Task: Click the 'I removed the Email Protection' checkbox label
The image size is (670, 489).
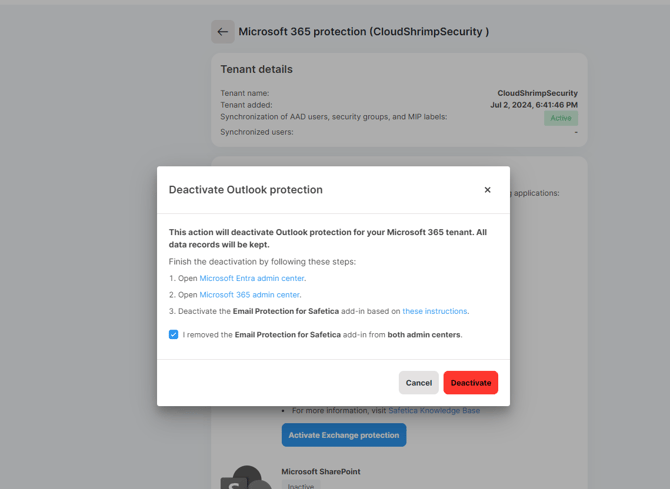Action: pos(322,335)
